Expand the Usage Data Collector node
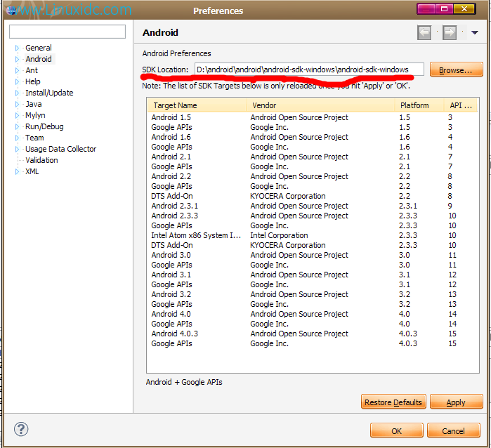This screenshot has height=448, width=491. click(17, 150)
